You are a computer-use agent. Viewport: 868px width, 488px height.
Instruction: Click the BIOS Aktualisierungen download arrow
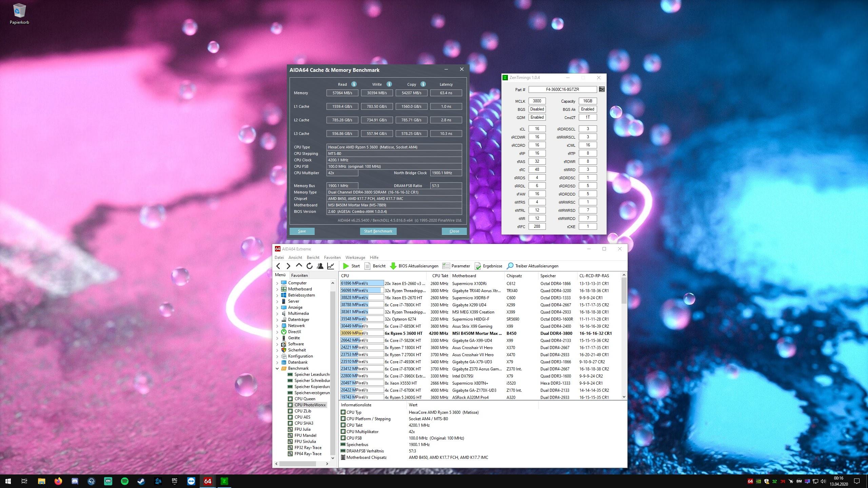[x=393, y=266]
